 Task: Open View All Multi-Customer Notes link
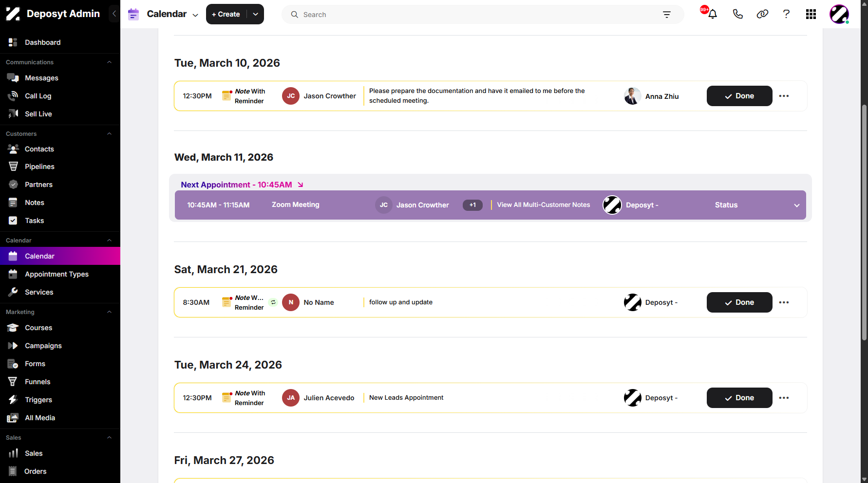click(544, 205)
